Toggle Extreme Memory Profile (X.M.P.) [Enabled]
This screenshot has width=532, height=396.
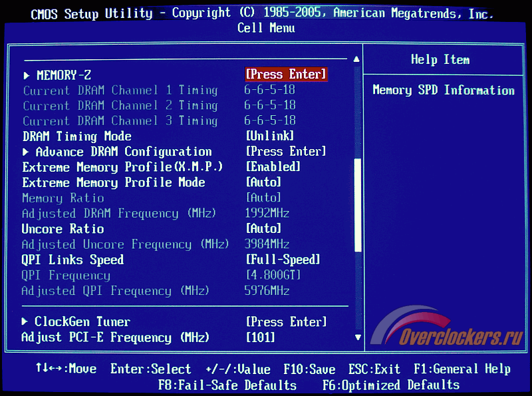pyautogui.click(x=273, y=166)
